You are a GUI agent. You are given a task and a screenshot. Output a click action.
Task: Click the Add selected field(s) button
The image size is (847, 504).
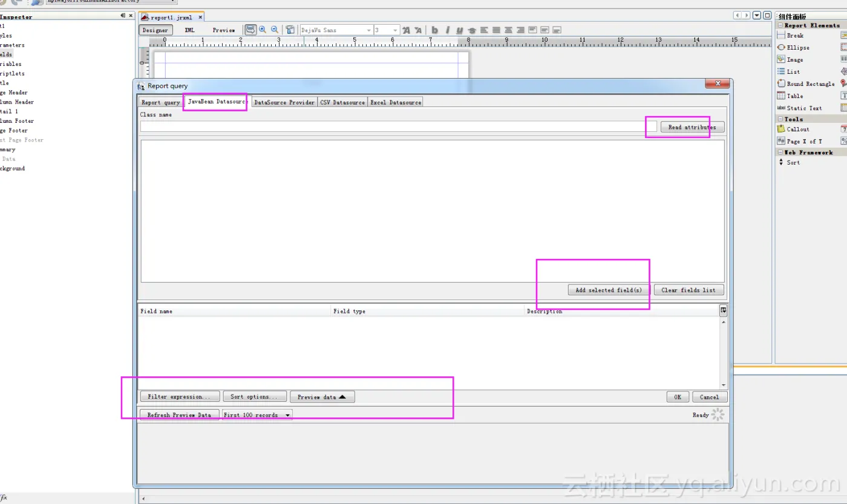609,290
